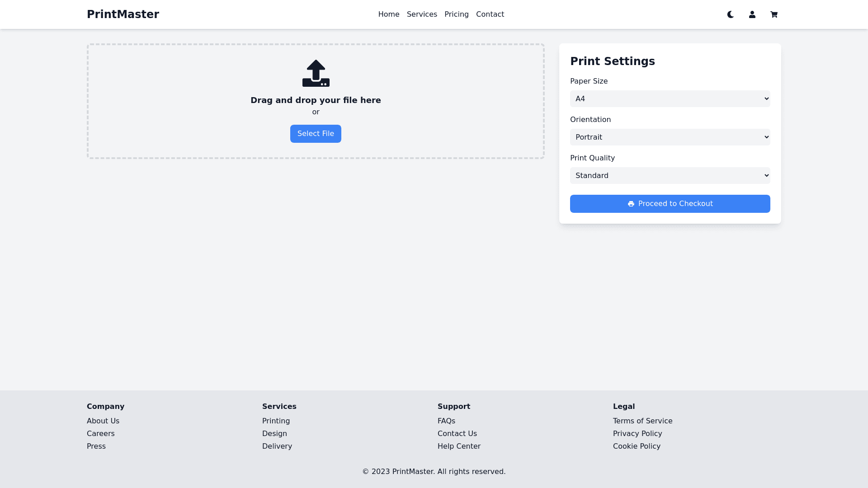This screenshot has height=488, width=868.
Task: Open the About Us footer link
Action: (x=103, y=421)
